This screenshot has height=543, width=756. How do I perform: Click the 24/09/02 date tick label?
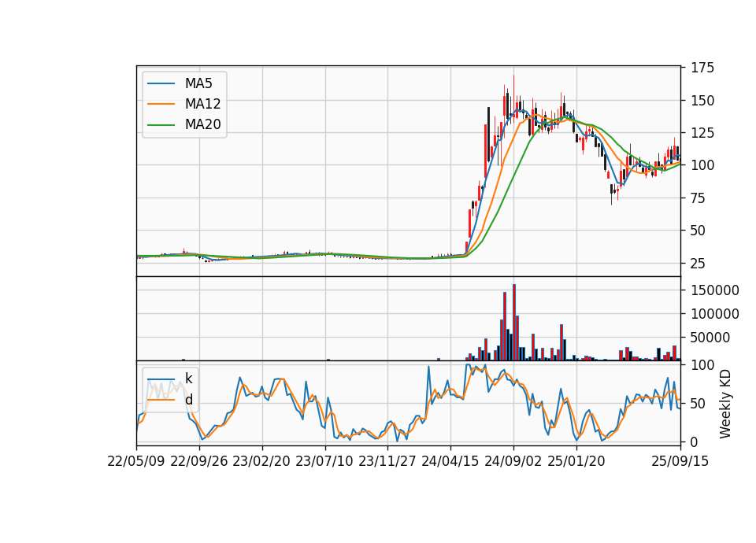click(513, 461)
